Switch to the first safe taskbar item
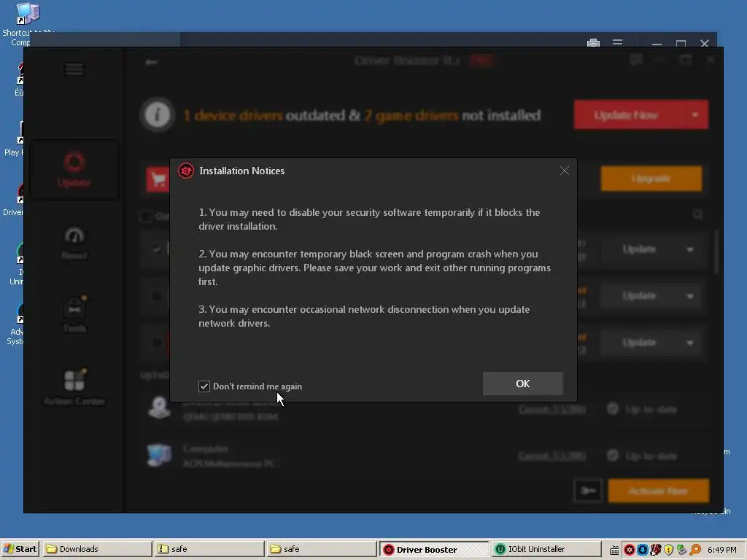 click(x=209, y=549)
